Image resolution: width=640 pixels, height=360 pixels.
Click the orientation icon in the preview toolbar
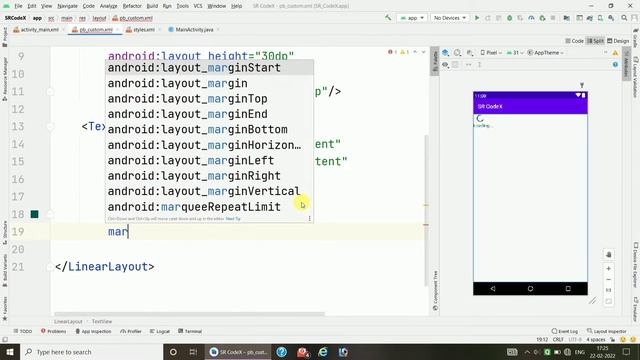[458, 53]
